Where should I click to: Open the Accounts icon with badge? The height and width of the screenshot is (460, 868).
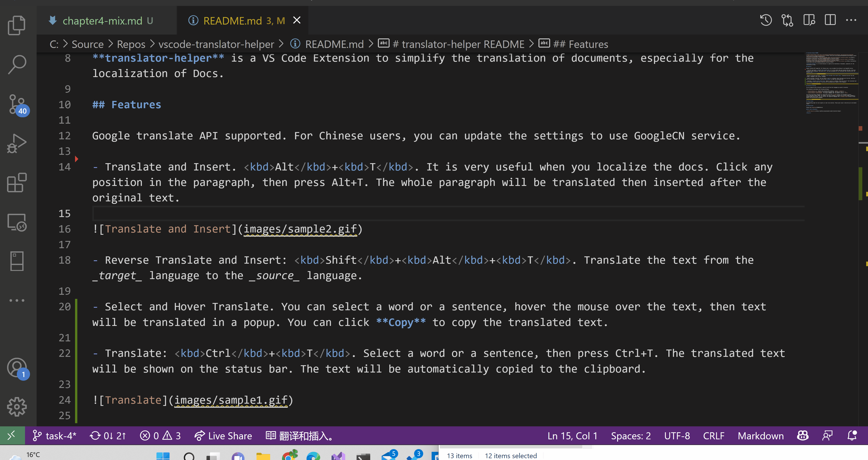17,368
